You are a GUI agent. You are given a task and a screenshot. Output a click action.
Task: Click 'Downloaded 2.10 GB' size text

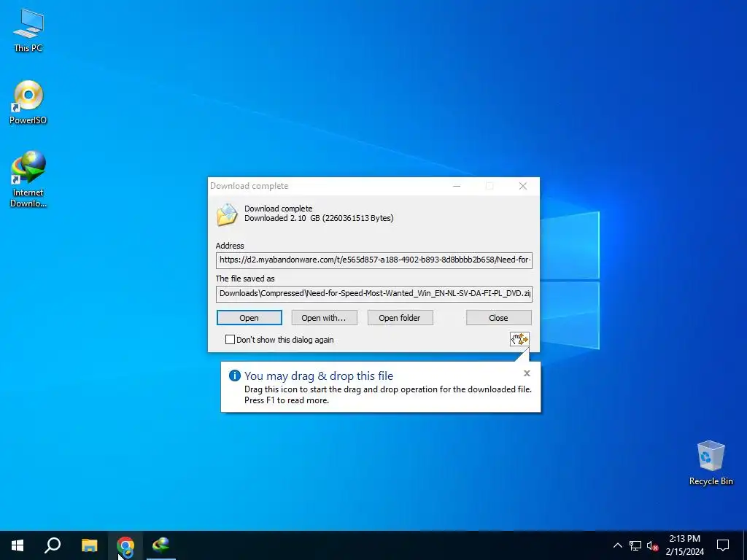[x=319, y=218]
